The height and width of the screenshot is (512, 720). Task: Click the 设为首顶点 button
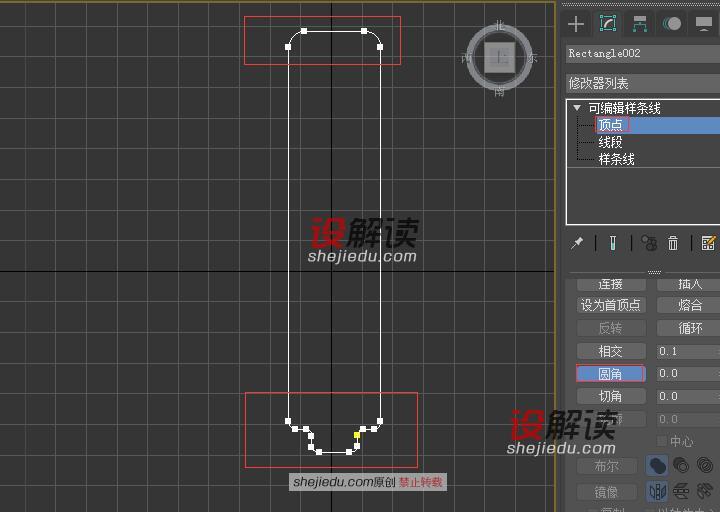coord(611,305)
